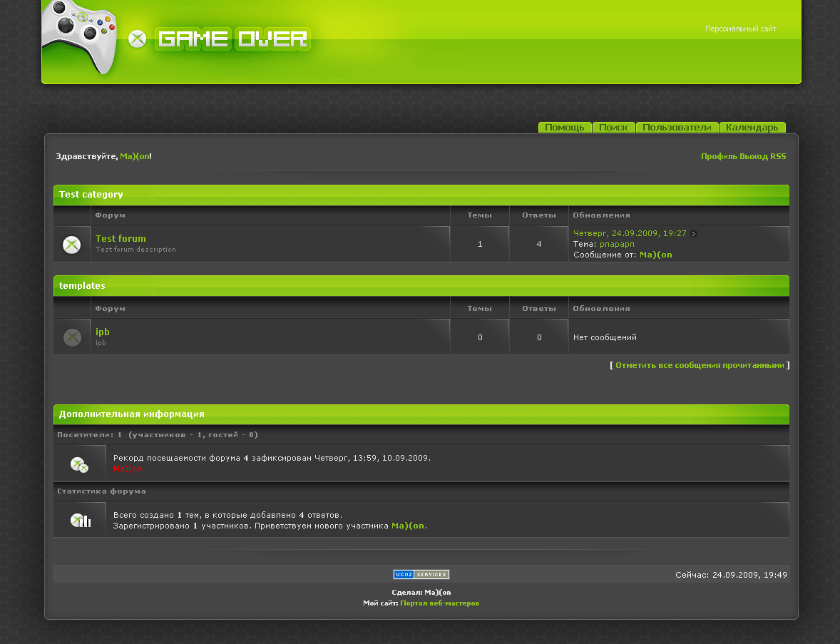Open the Test forum link
The image size is (840, 644).
121,238
